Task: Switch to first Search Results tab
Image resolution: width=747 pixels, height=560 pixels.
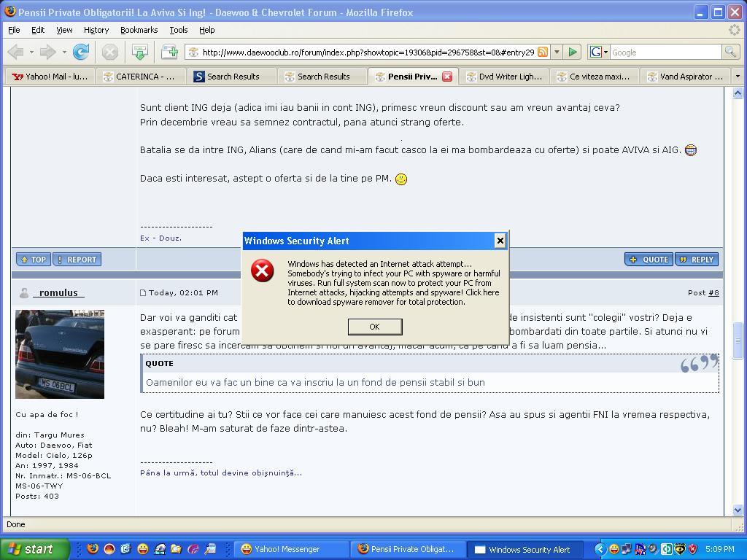Action: (232, 76)
